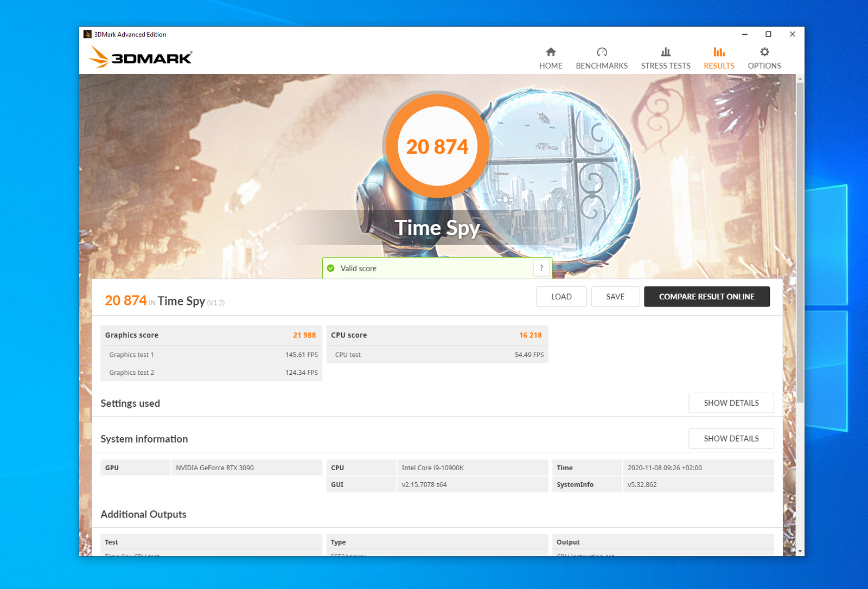Click the 3DMark title bar app icon
This screenshot has width=868, height=589.
coord(87,34)
